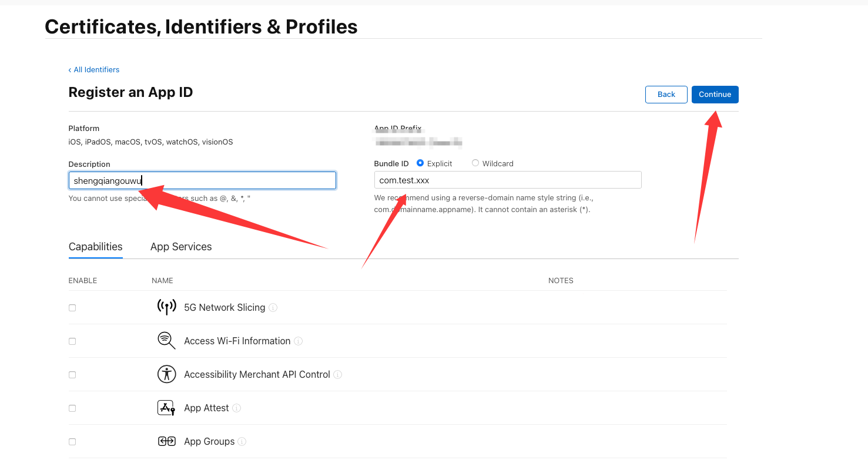Open info tooltip for Access Wi-Fi Information

click(x=299, y=341)
